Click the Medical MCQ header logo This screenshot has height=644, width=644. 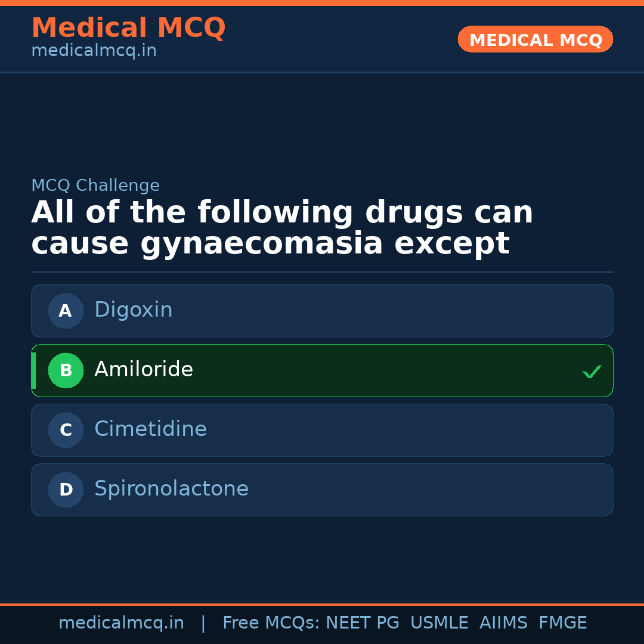coord(128,28)
